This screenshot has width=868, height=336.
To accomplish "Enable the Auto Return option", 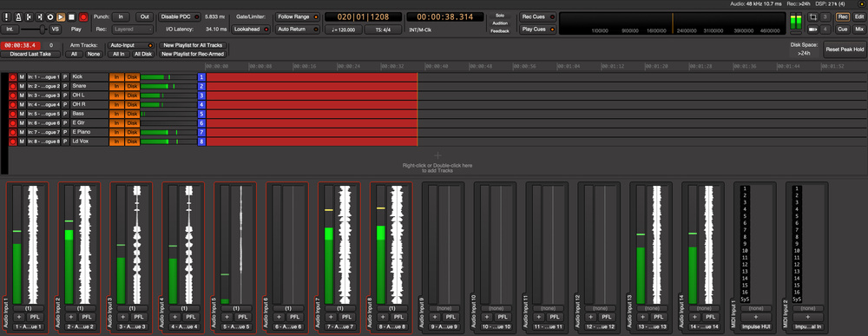I will [x=297, y=29].
